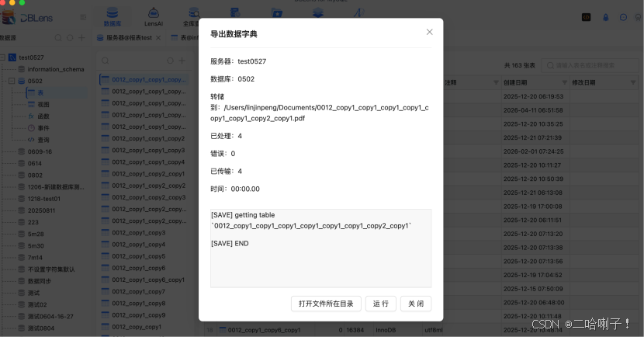Select database 0802 in the tree
The image size is (644, 337).
pyautogui.click(x=35, y=175)
